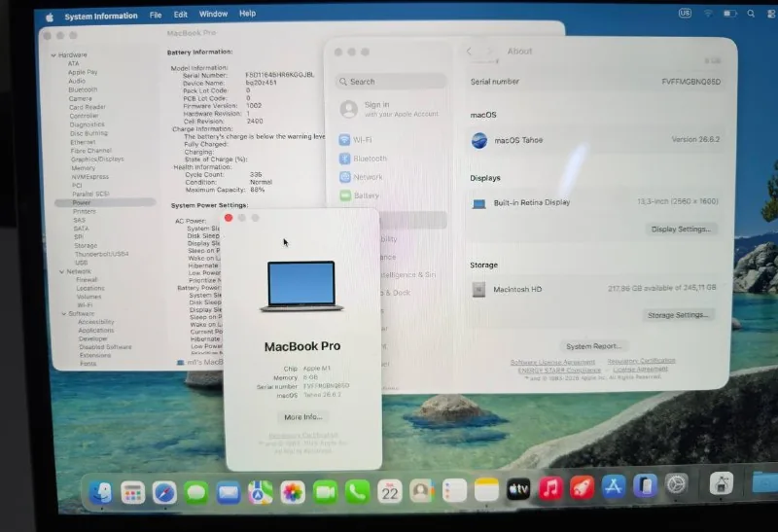Click the Search field in System Settings
This screenshot has width=778, height=532.
click(391, 82)
